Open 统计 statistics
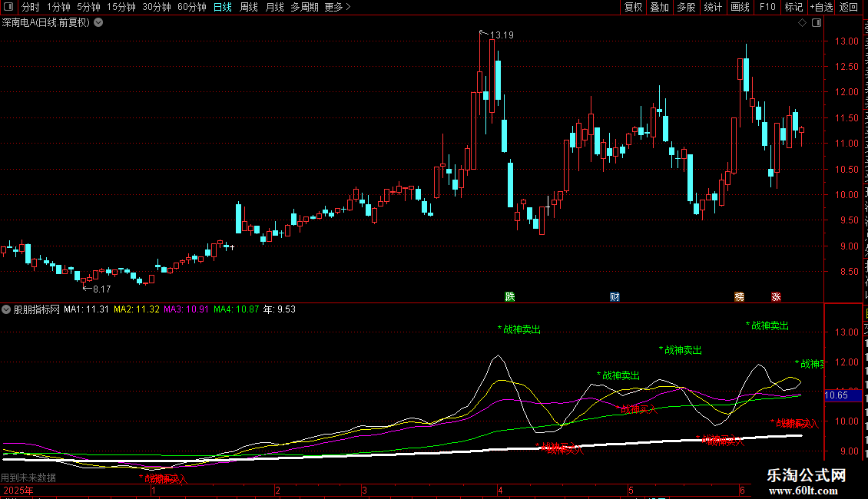This screenshot has height=499, width=868. (713, 7)
